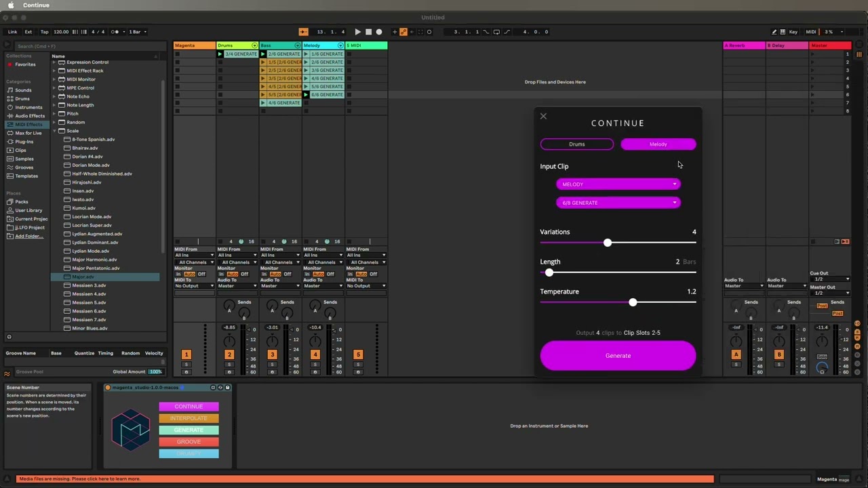Screen dimensions: 868x488
Task: Adjust the Temperature slider handle
Action: click(x=633, y=302)
